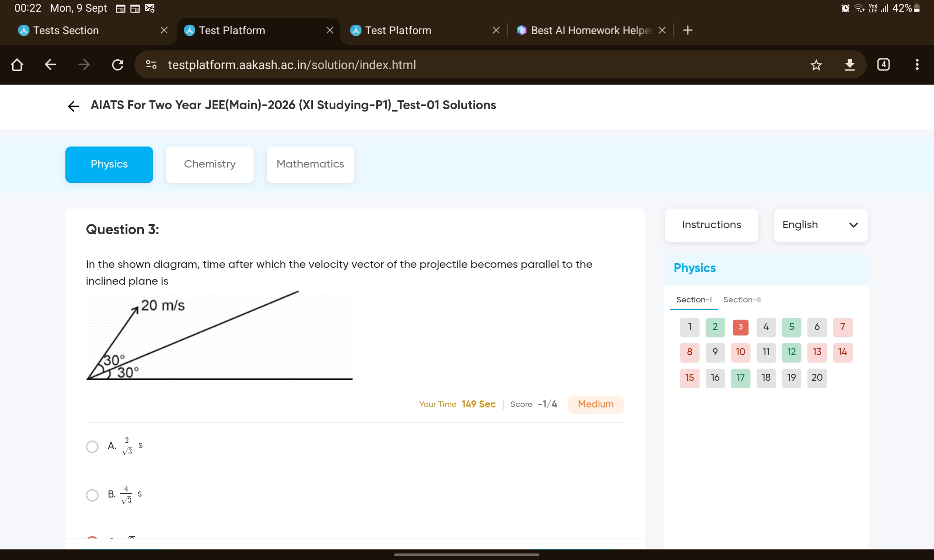Screen dimensions: 934x560
Task: Jump to question 20
Action: click(817, 378)
